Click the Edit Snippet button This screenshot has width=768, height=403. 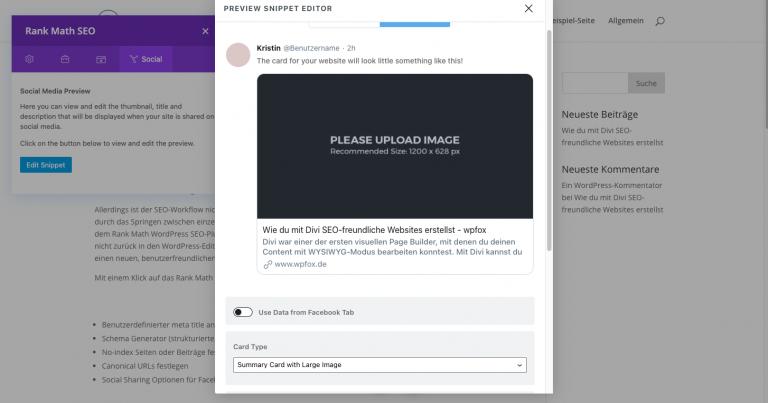coord(46,165)
